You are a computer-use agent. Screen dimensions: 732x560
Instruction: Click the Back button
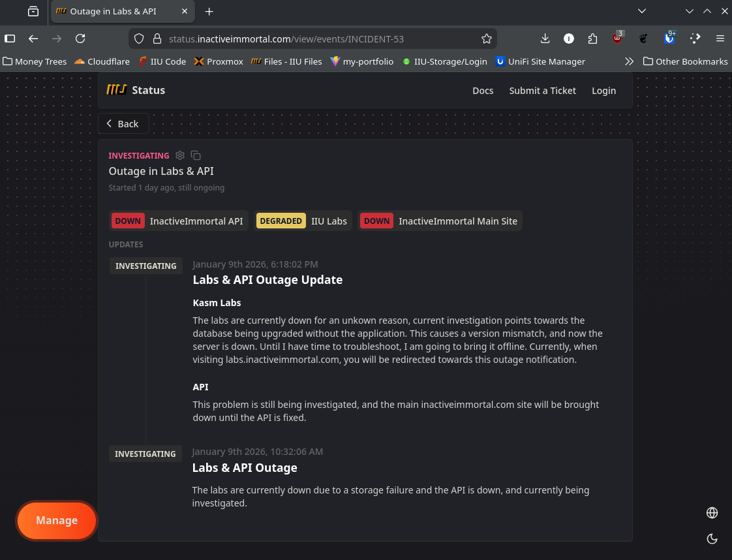coord(123,124)
